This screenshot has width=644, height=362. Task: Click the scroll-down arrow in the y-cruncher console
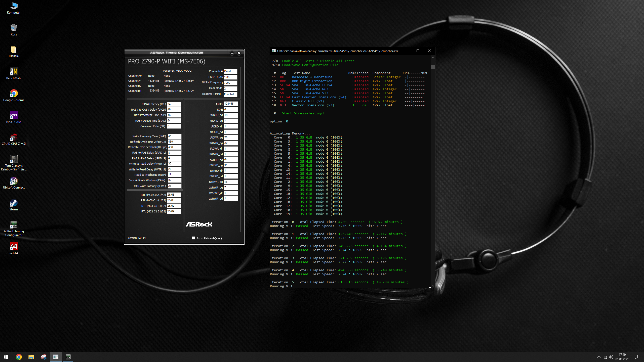click(433, 286)
